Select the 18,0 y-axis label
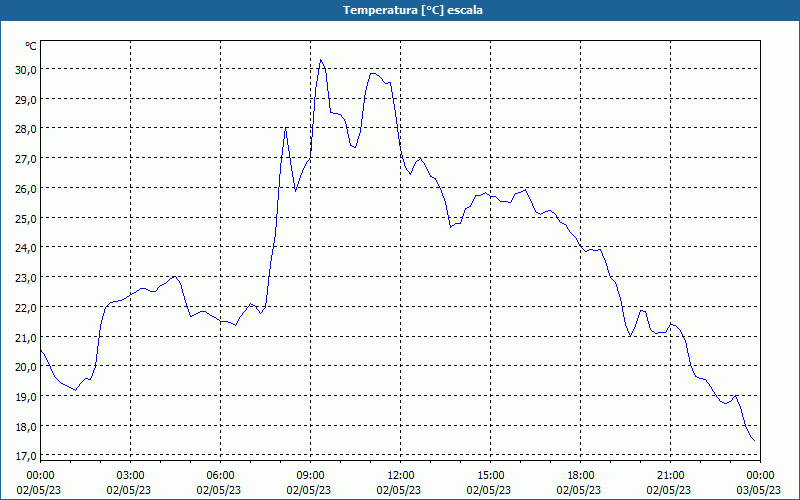Image resolution: width=800 pixels, height=500 pixels. click(x=26, y=427)
